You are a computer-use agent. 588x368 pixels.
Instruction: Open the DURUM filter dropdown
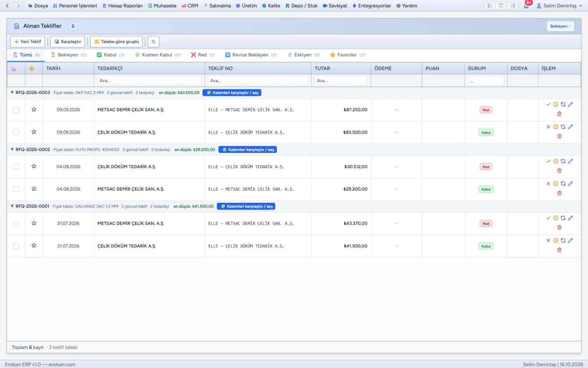tap(486, 81)
